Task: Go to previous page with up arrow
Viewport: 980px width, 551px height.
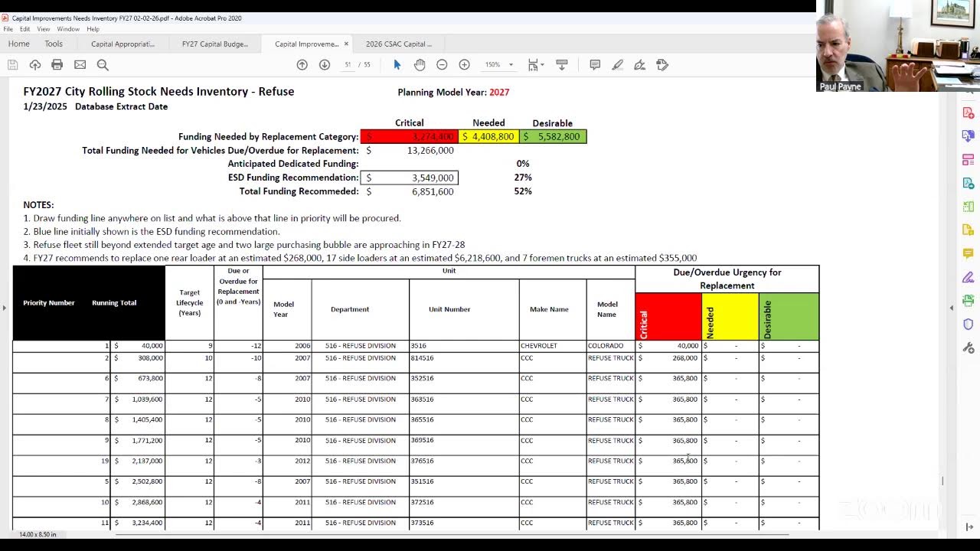Action: click(302, 65)
